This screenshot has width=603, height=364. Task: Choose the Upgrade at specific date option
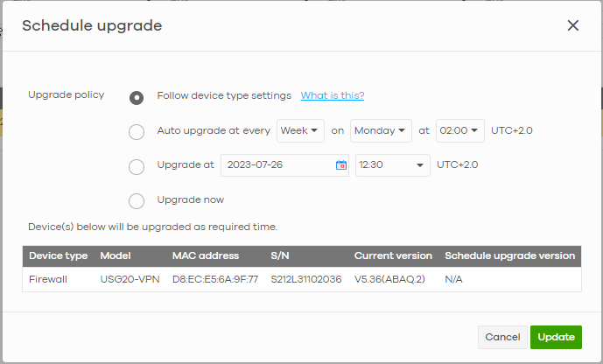click(x=137, y=166)
